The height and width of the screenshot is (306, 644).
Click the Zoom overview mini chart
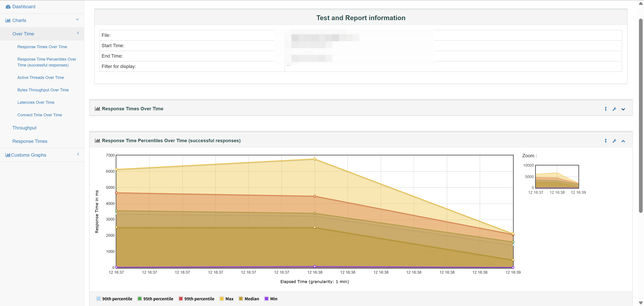click(557, 177)
